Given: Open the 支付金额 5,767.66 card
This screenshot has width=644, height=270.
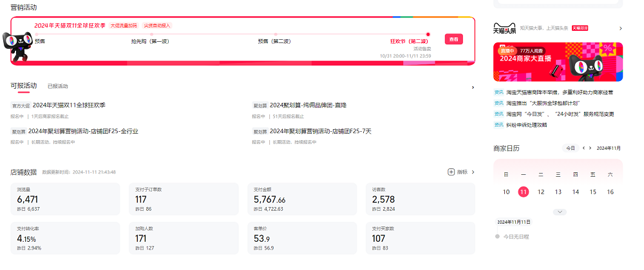Looking at the screenshot, I should tap(302, 199).
